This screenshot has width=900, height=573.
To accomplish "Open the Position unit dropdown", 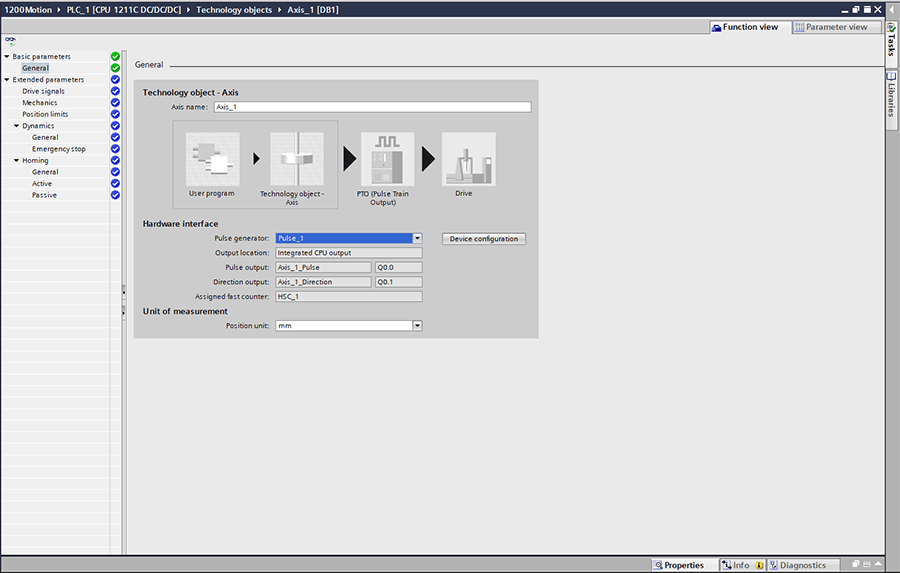I will click(417, 326).
